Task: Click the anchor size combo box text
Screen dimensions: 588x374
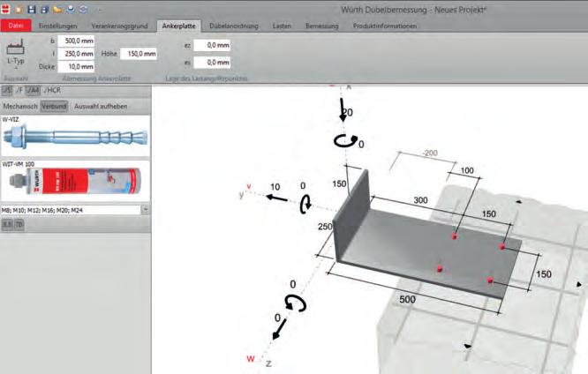Action: [71, 210]
